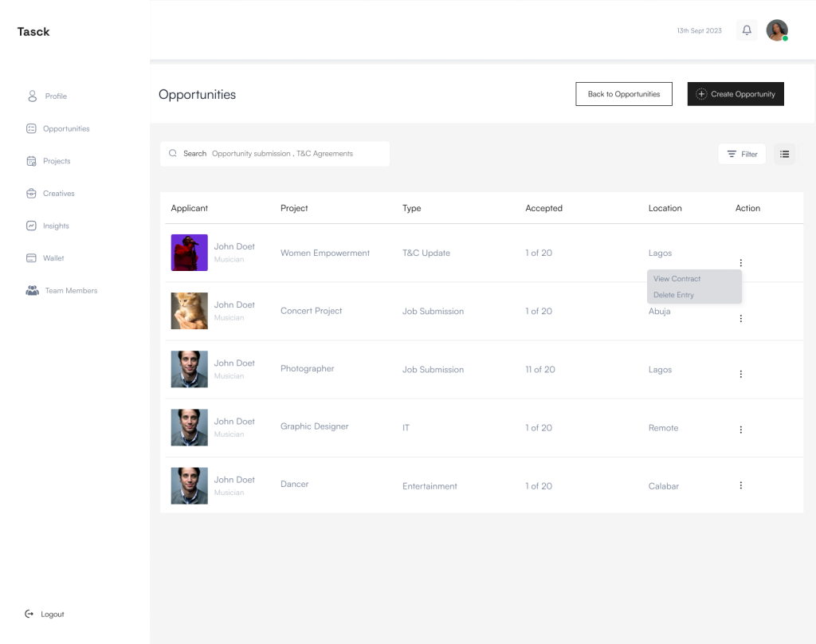
Task: Toggle the list view layout button
Action: pos(784,154)
